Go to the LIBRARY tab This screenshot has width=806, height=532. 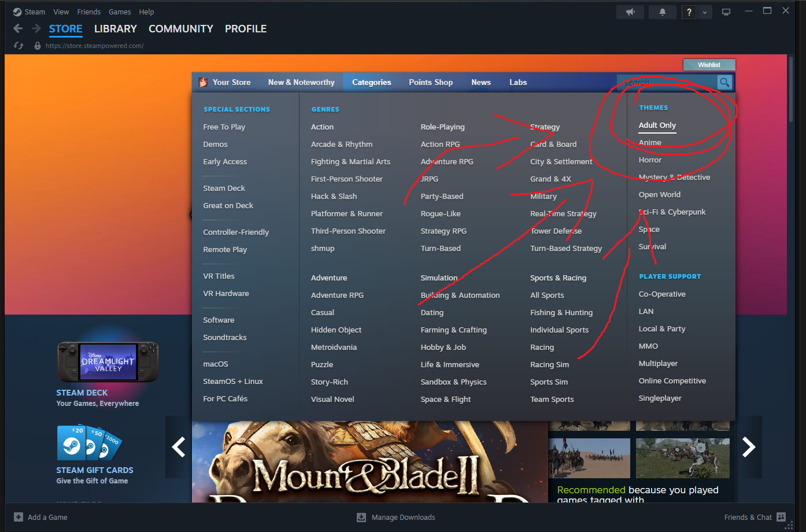(116, 28)
